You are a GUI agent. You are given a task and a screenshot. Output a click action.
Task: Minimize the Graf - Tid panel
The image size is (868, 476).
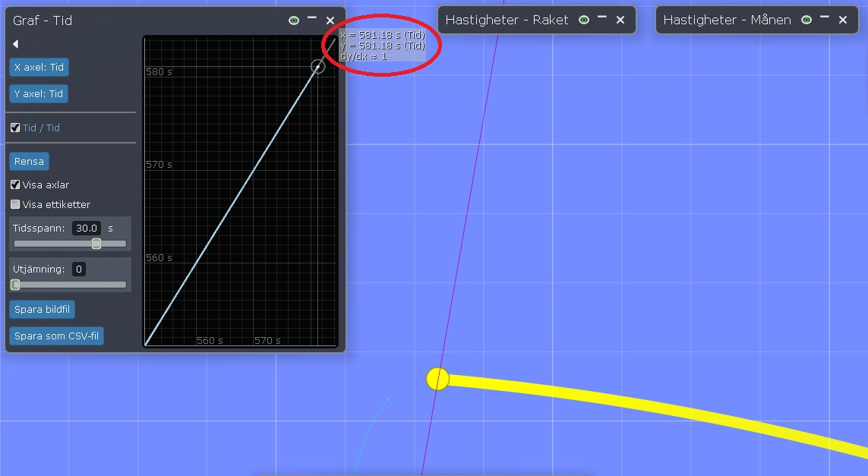pos(312,19)
